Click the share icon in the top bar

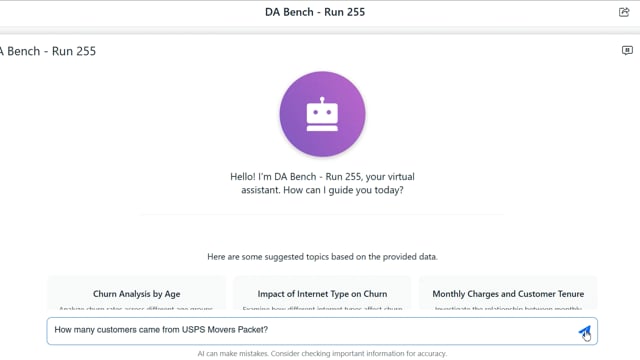(624, 12)
